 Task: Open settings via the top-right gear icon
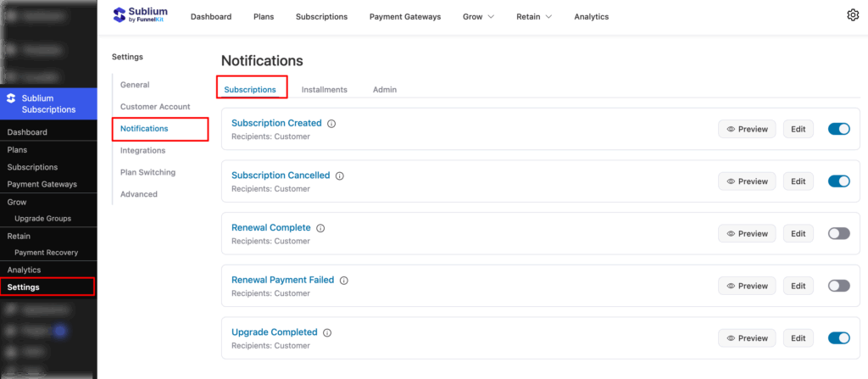point(853,15)
